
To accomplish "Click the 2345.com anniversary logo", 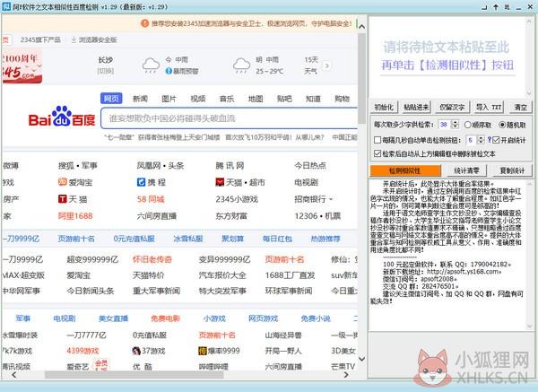I will click(22, 67).
